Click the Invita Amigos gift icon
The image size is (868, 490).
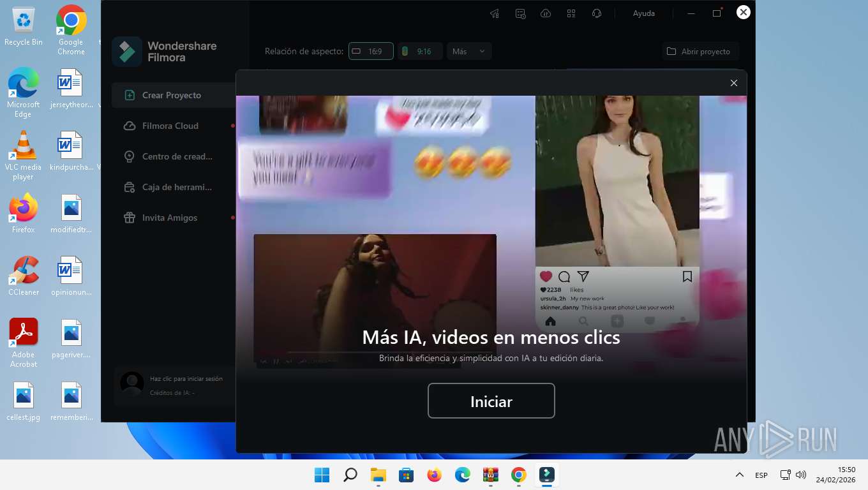click(130, 218)
